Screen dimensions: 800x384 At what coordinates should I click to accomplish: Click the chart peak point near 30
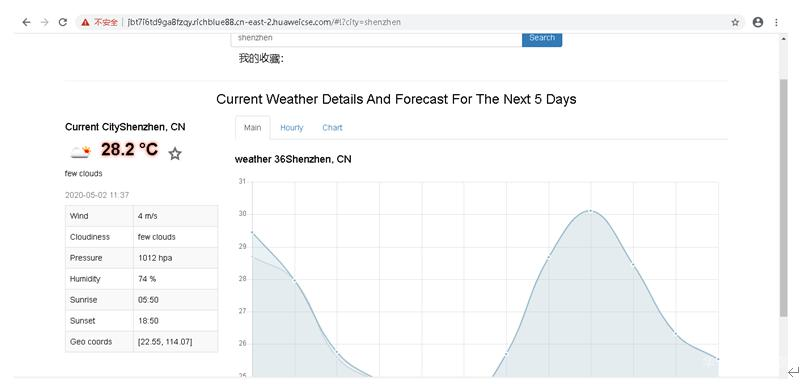point(591,211)
